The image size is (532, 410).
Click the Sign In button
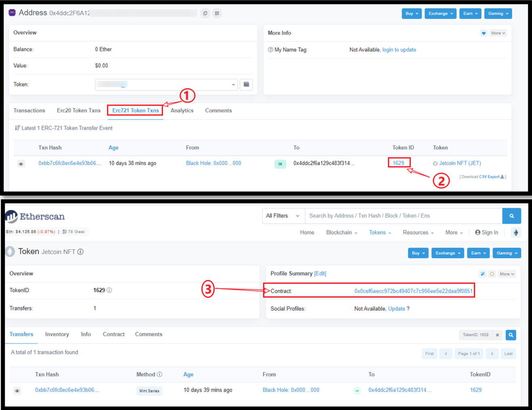(x=486, y=232)
